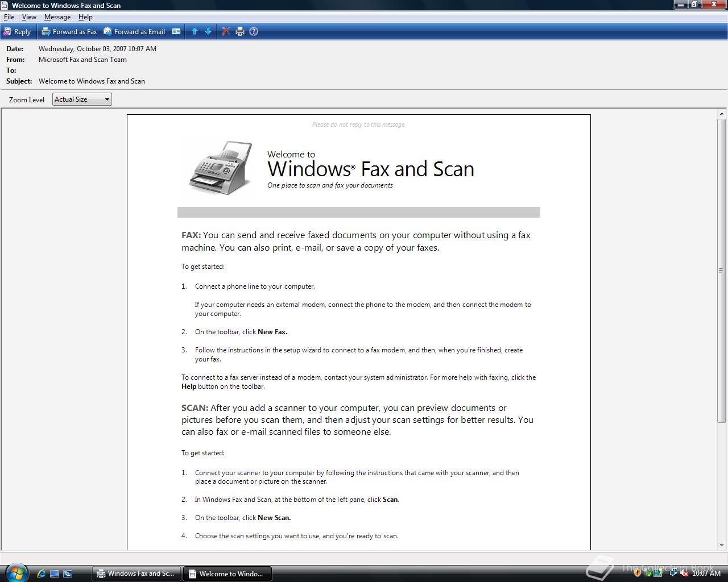Click the Windows Fax and Scan heading
Image resolution: width=728 pixels, height=582 pixels.
point(371,169)
